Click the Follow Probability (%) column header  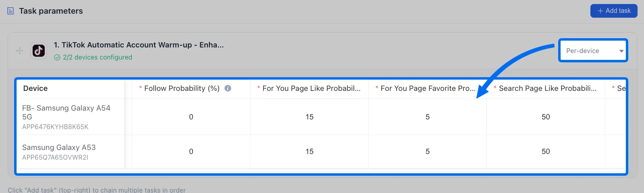coord(182,88)
